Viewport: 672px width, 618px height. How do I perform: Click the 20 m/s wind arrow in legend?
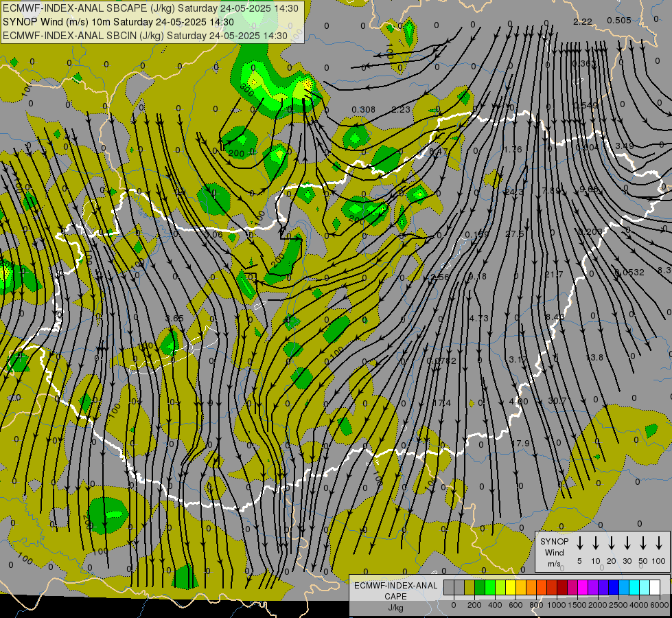(x=611, y=543)
